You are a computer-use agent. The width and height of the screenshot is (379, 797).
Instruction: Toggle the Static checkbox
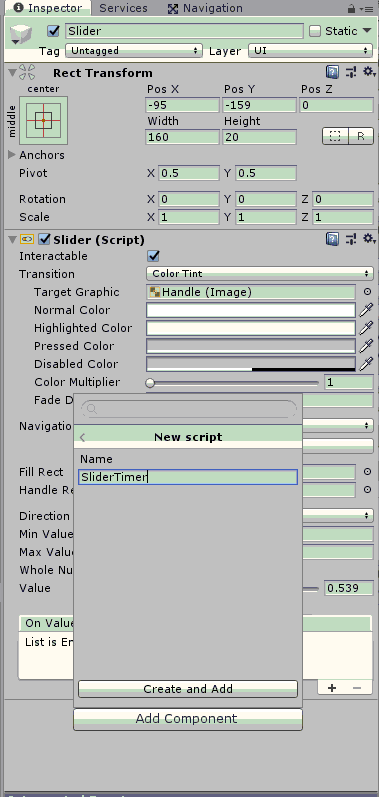coord(315,31)
